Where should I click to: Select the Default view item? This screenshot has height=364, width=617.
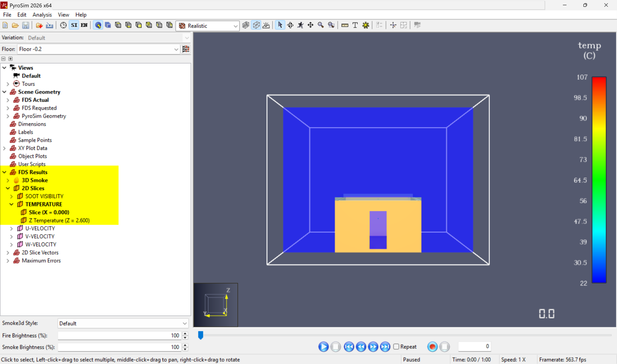pyautogui.click(x=31, y=76)
